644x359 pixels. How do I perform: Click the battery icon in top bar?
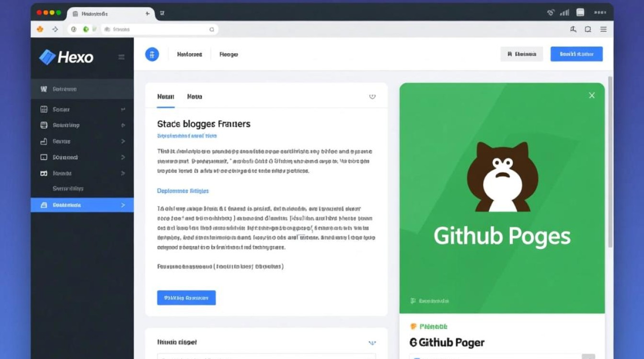tap(580, 13)
